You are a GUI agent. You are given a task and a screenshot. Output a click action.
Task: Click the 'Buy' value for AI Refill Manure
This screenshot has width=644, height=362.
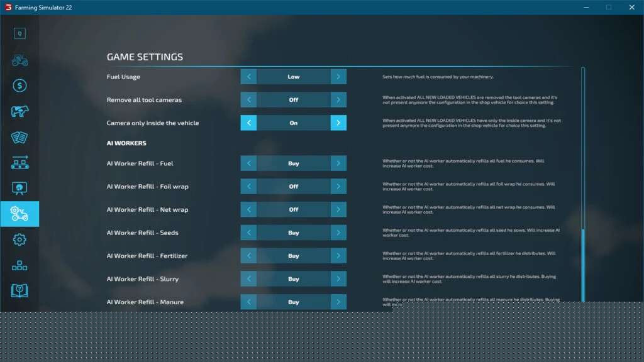294,302
